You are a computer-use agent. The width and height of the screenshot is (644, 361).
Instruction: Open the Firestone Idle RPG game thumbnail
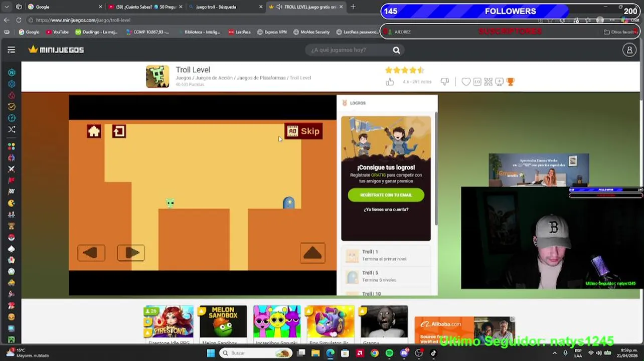(x=168, y=324)
